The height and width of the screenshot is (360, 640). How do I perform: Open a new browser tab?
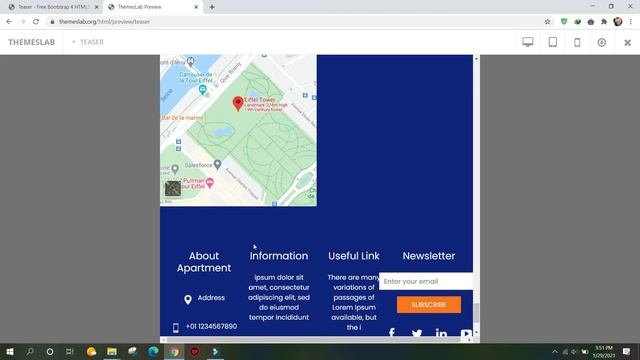coord(212,7)
